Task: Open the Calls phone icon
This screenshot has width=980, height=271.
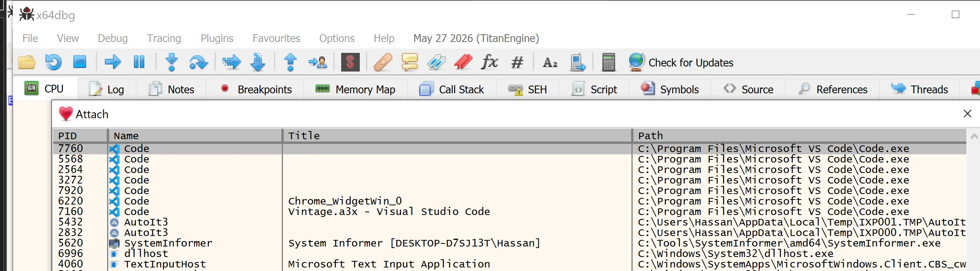Action: [577, 62]
